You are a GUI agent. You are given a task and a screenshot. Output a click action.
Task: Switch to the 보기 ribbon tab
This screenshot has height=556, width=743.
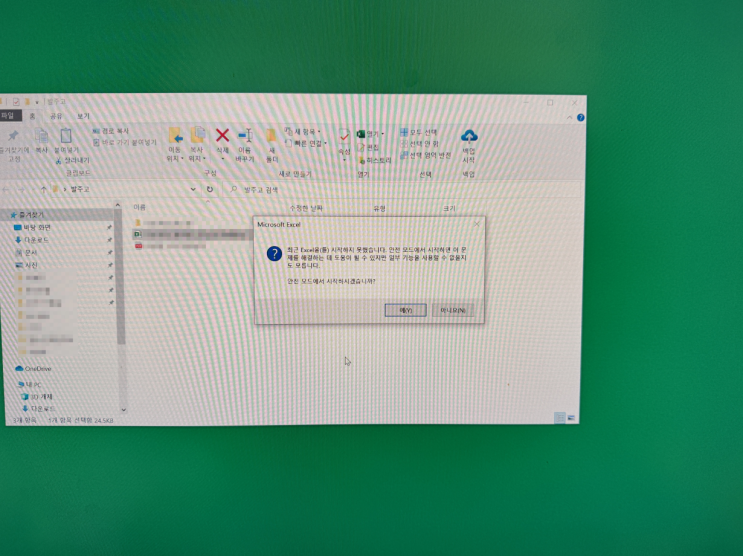click(83, 116)
